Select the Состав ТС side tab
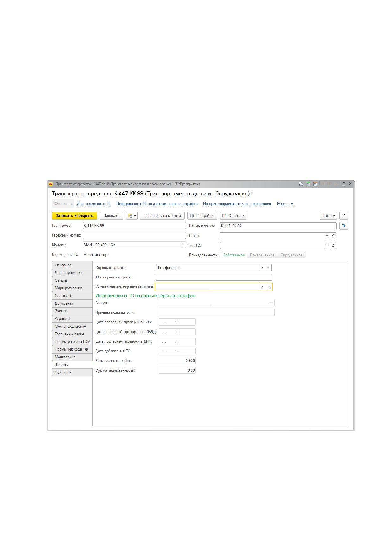 [x=72, y=296]
